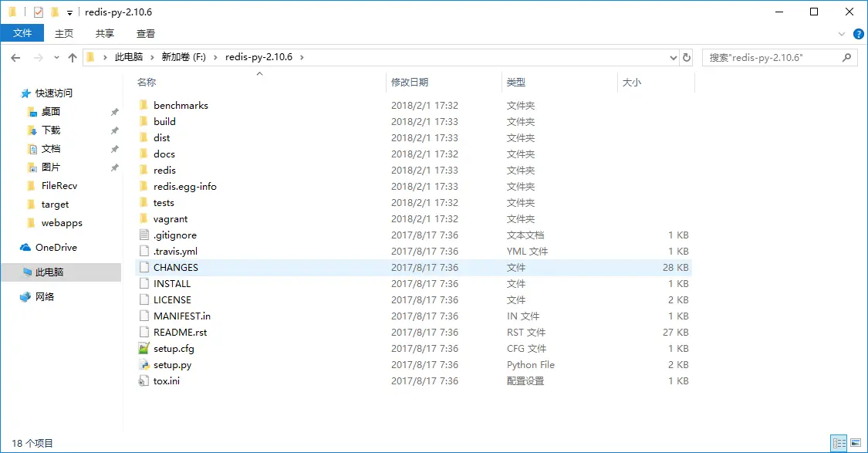Select the setup.py Python file icon

144,364
